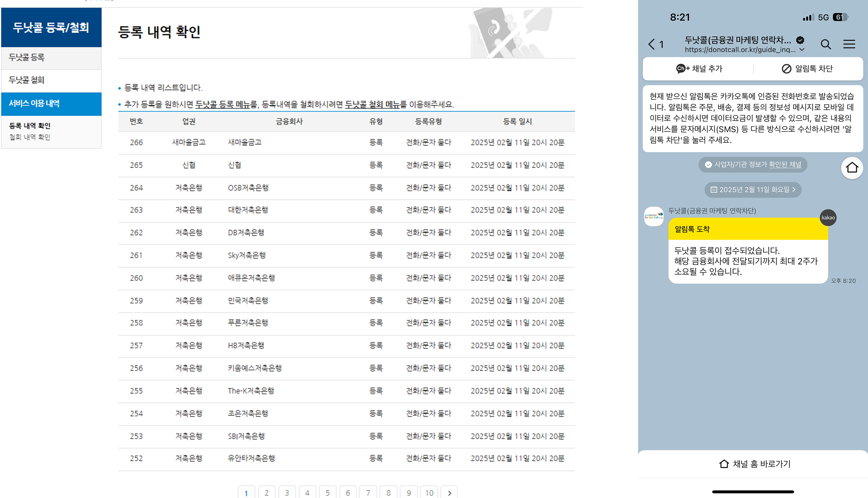Select 등록 내역 확인 submenu item

point(30,126)
